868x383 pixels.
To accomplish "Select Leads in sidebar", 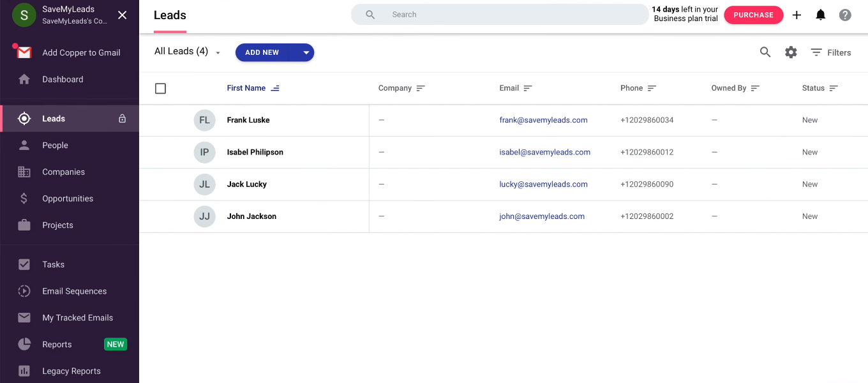I will tap(70, 119).
